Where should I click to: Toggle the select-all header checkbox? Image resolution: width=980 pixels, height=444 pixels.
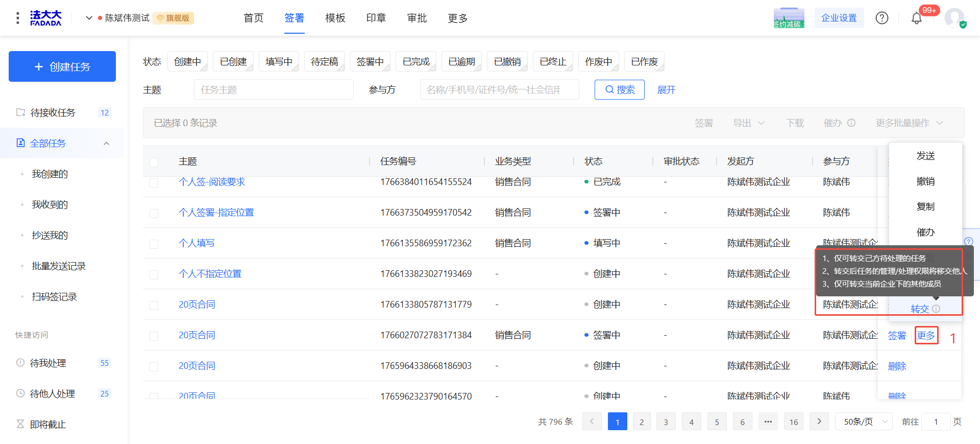point(154,162)
